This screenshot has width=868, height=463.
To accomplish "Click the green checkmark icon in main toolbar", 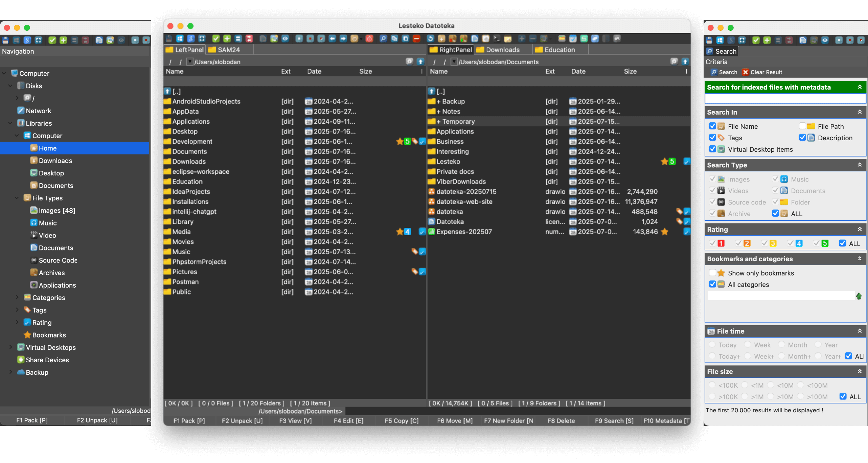I will pos(216,39).
